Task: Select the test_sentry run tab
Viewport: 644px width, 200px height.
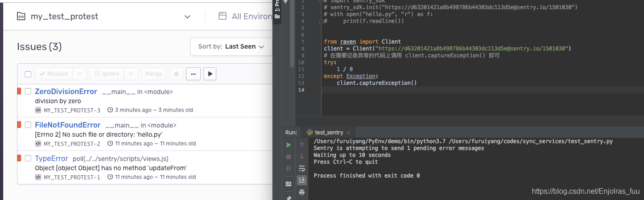Action: pos(328,132)
